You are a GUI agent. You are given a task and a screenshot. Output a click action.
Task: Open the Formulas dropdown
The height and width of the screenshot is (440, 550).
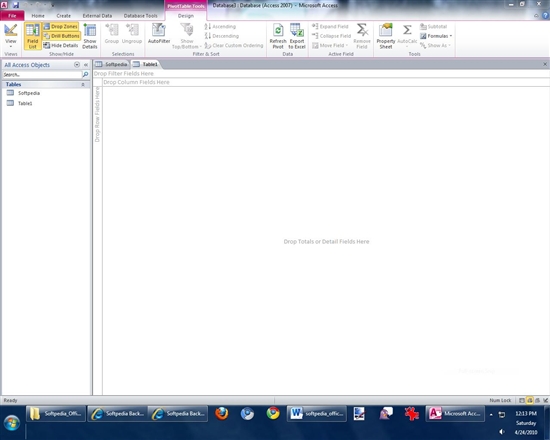point(436,36)
